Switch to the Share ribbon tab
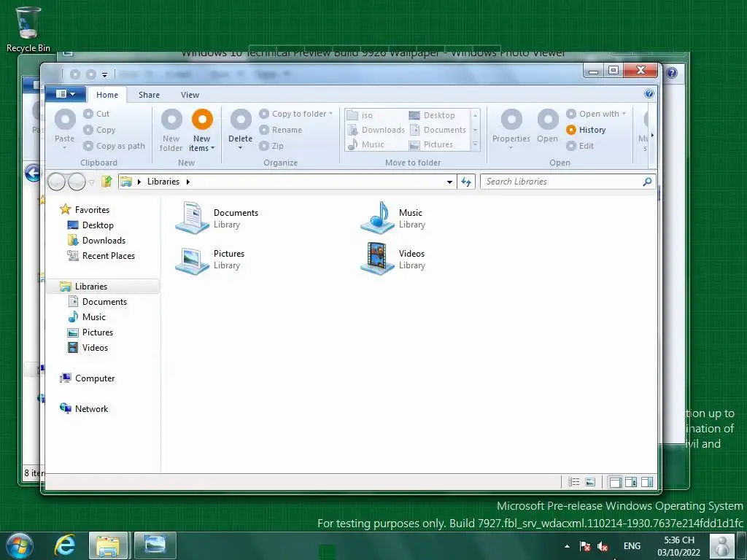This screenshot has height=560, width=747. [149, 95]
